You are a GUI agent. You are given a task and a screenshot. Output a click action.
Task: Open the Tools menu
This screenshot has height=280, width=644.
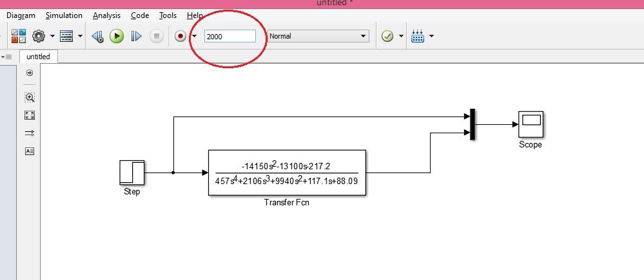pos(168,15)
